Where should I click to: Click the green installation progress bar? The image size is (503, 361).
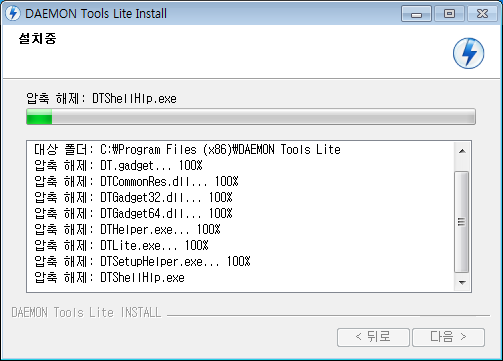(x=251, y=117)
